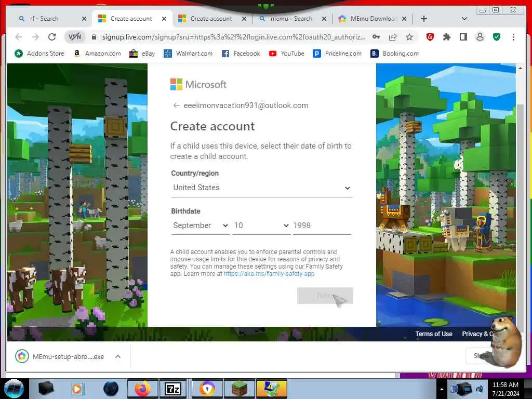Bookmark this page with the star icon
This screenshot has width=532, height=399.
409,37
